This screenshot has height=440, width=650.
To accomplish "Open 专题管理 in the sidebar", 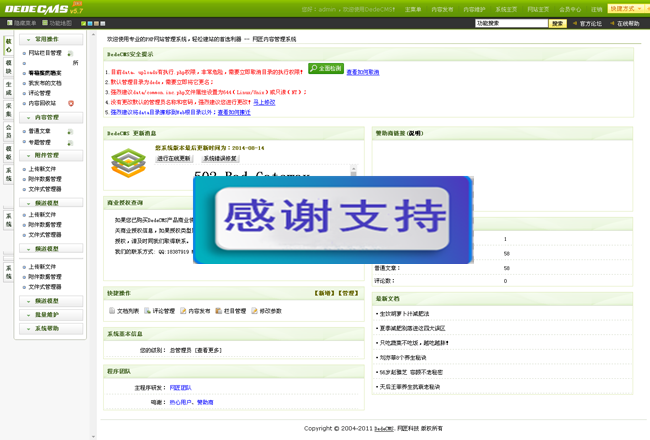I will (x=39, y=142).
